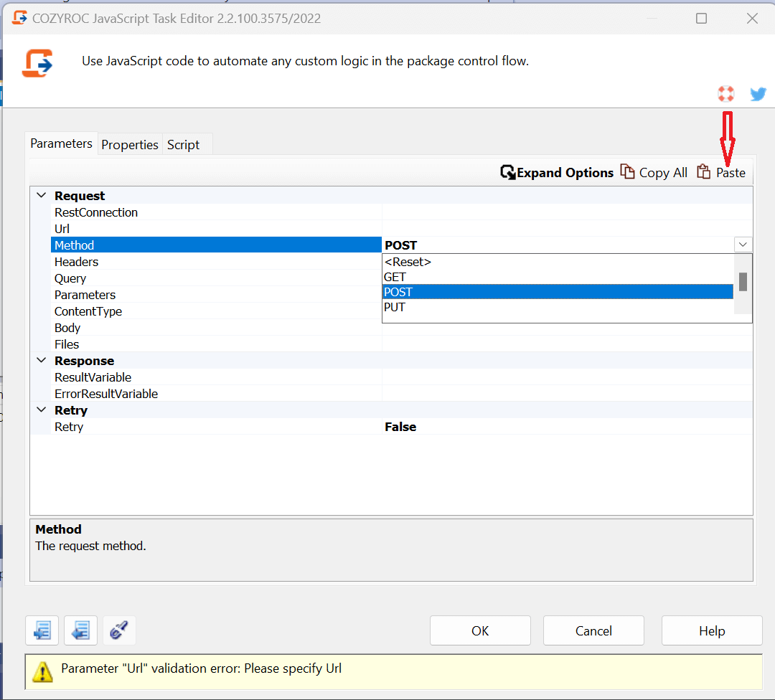
Task: Click the warning icon in validation bar
Action: point(42,671)
